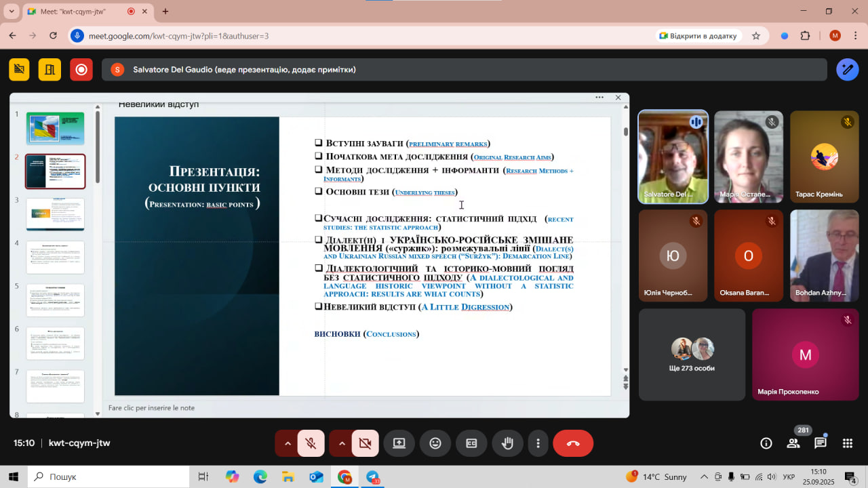Expand video settings arrow beside camera
Image resolution: width=868 pixels, height=488 pixels.
tap(342, 443)
